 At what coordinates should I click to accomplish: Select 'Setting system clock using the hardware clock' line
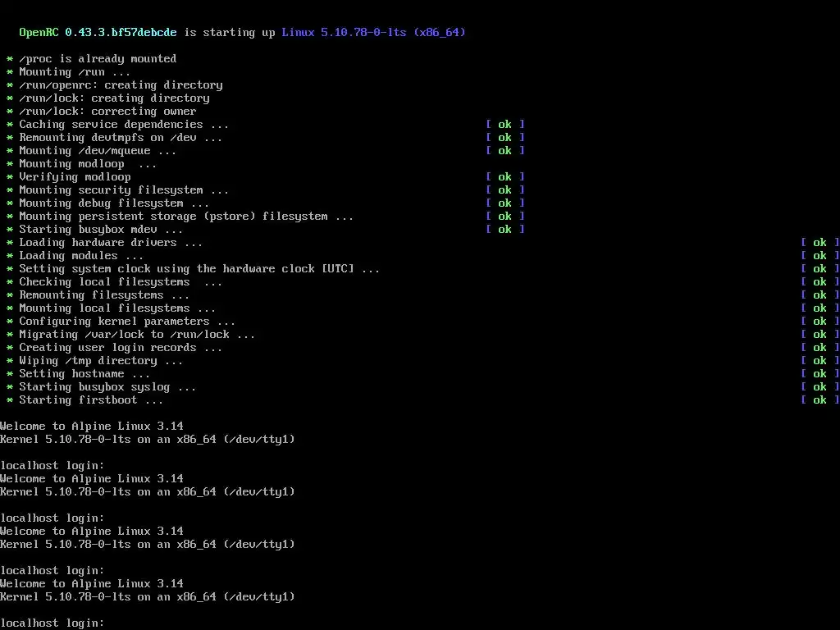(199, 269)
